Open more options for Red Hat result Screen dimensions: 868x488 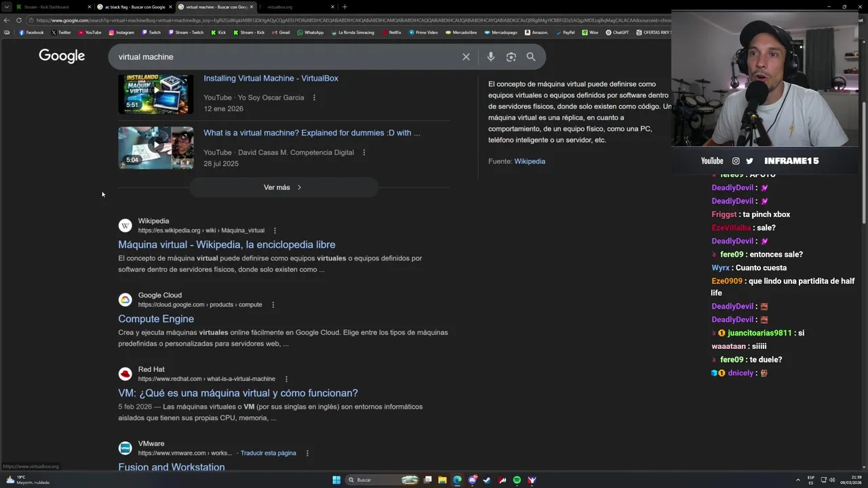(286, 379)
